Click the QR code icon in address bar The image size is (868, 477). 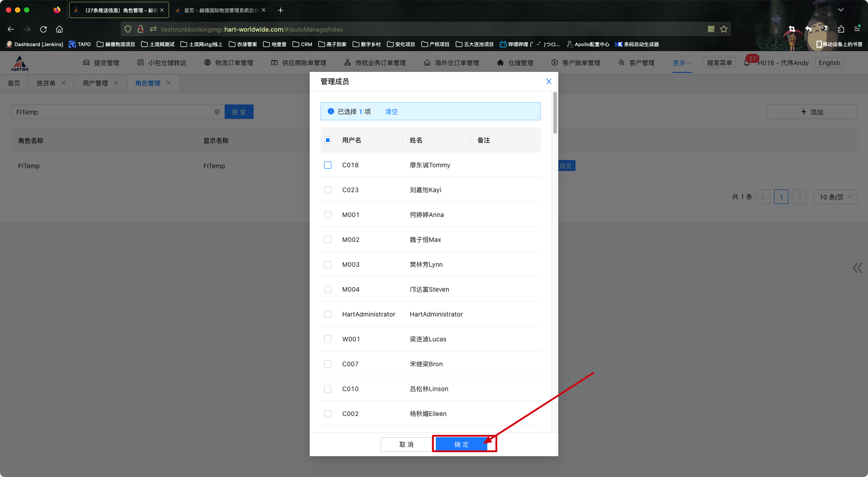pyautogui.click(x=711, y=29)
